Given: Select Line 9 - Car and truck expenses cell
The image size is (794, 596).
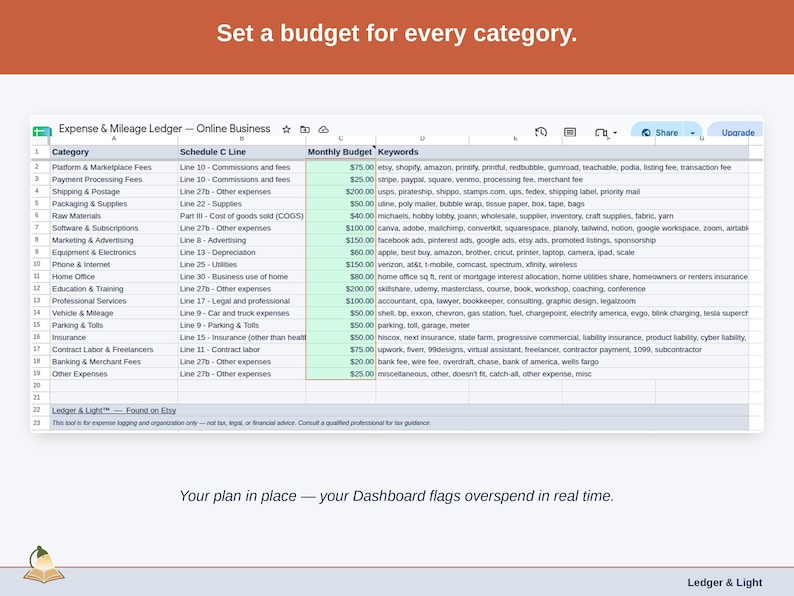Looking at the screenshot, I should (242, 313).
